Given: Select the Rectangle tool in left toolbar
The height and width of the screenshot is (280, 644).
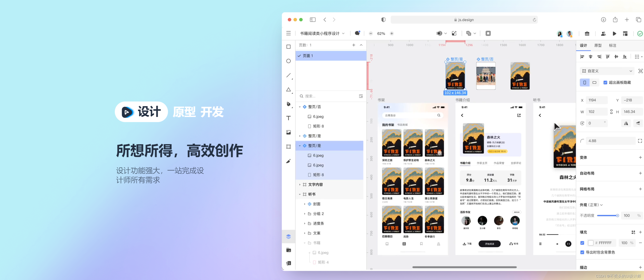Looking at the screenshot, I should click(x=288, y=47).
